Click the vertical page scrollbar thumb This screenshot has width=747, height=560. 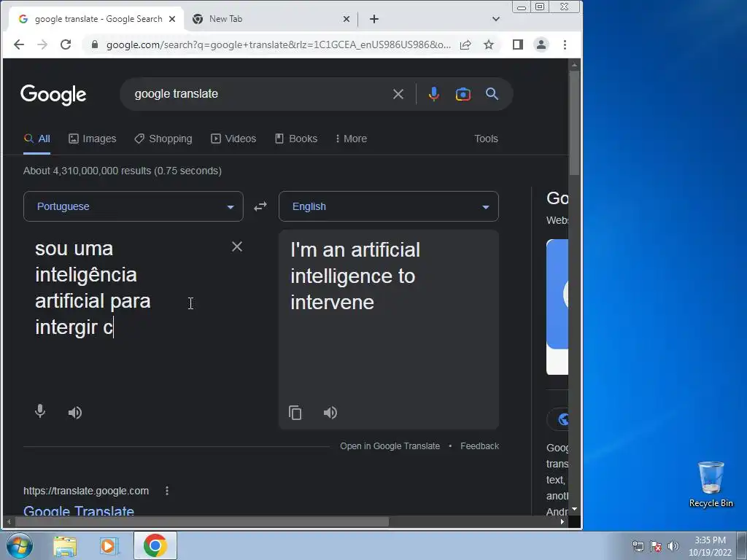575,122
